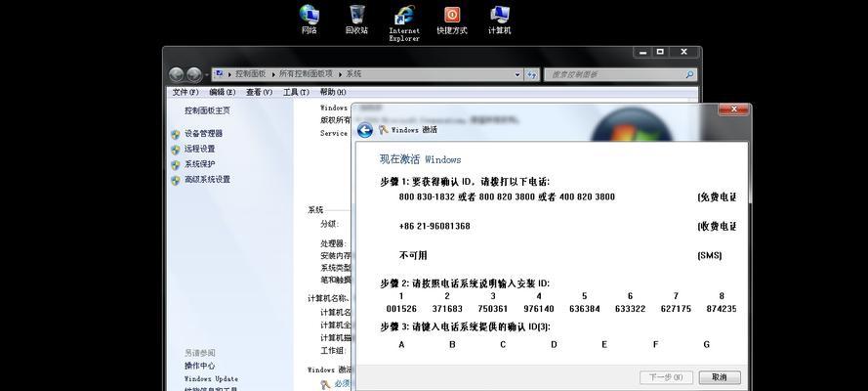
Task: Click the 控制面板 breadcrumb segment
Action: coord(250,73)
